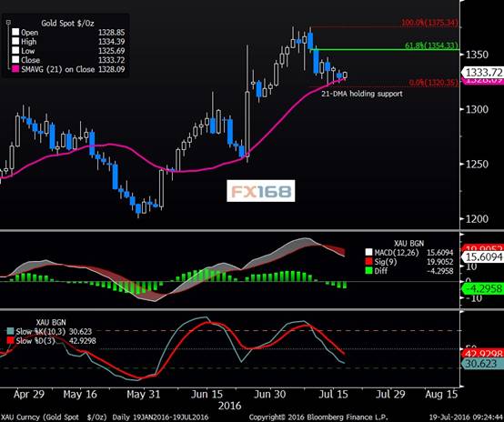Click the magenta SMAVG (21) color swatch
Screen dimensions: 504x422
click(15, 69)
